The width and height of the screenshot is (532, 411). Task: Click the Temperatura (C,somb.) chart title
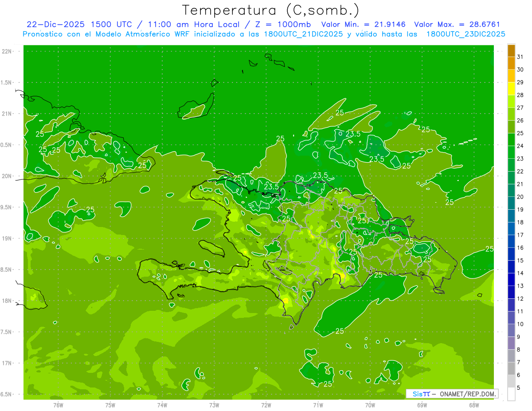(270, 10)
